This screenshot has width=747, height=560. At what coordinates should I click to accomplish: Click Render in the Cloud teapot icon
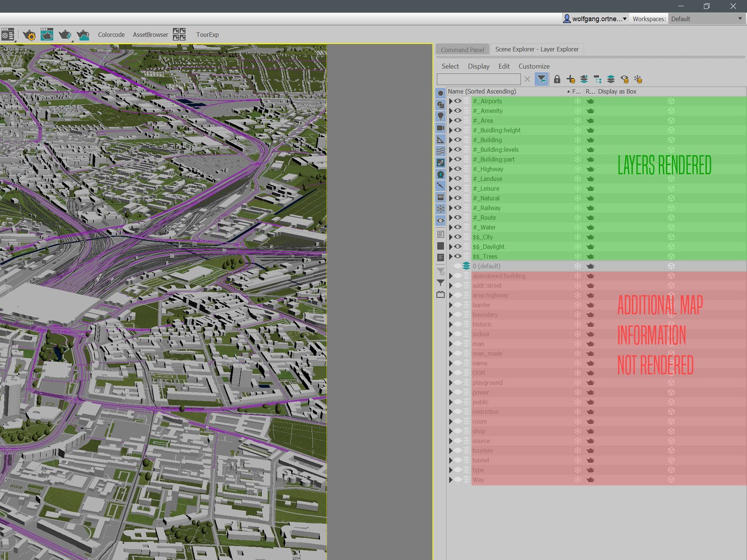pos(83,35)
